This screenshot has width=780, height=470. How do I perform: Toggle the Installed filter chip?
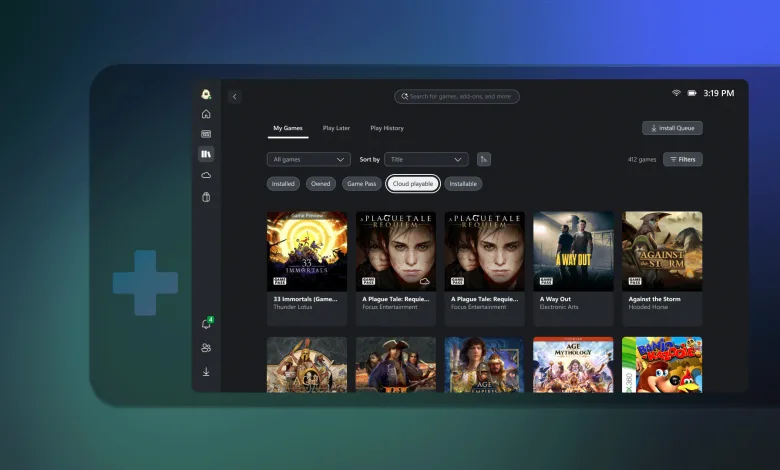283,184
